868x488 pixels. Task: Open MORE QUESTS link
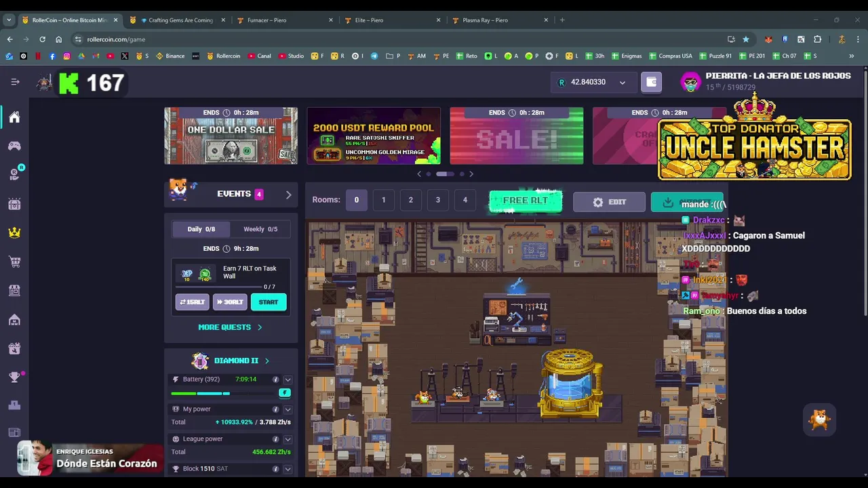point(230,327)
